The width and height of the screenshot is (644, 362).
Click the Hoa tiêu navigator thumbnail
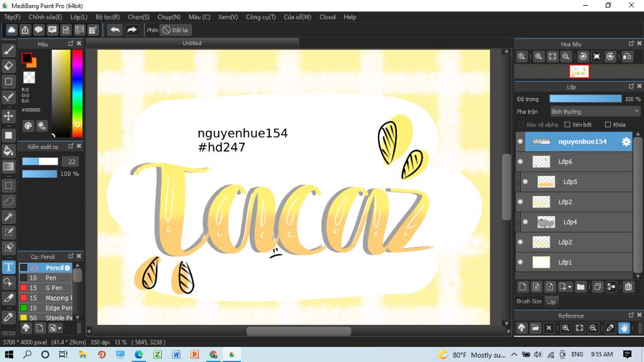(x=579, y=72)
